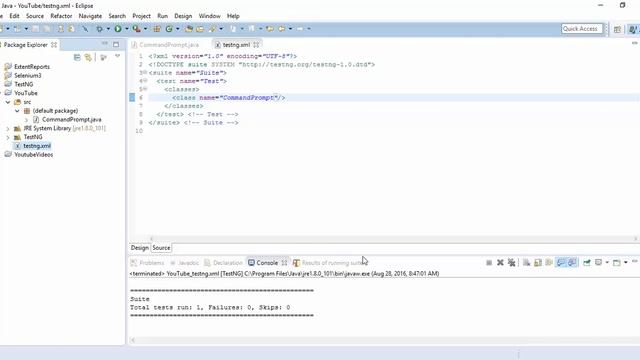Click the Open Task folder icon

[200, 29]
